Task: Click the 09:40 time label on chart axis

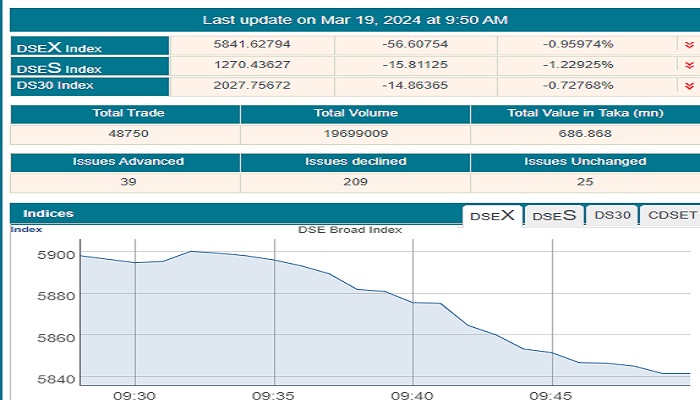Action: 413,395
